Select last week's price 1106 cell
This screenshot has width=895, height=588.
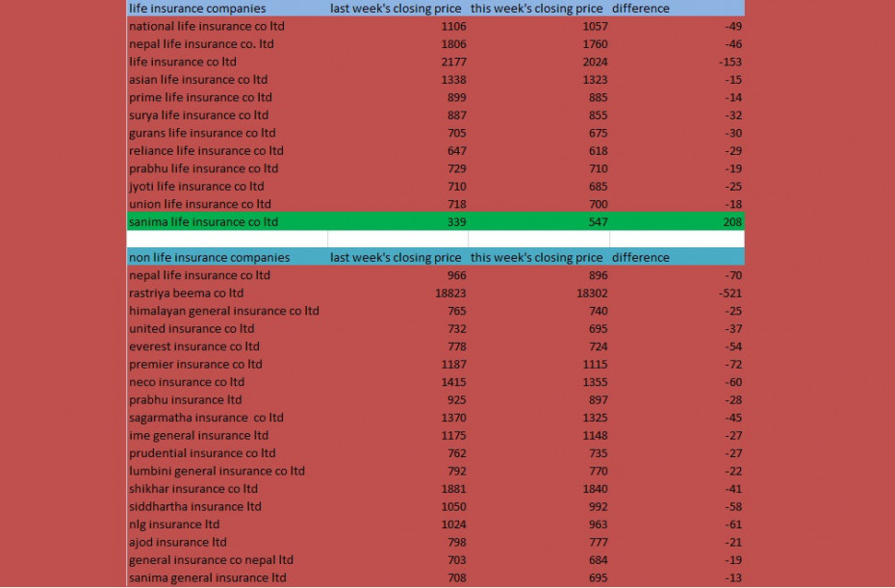397,26
